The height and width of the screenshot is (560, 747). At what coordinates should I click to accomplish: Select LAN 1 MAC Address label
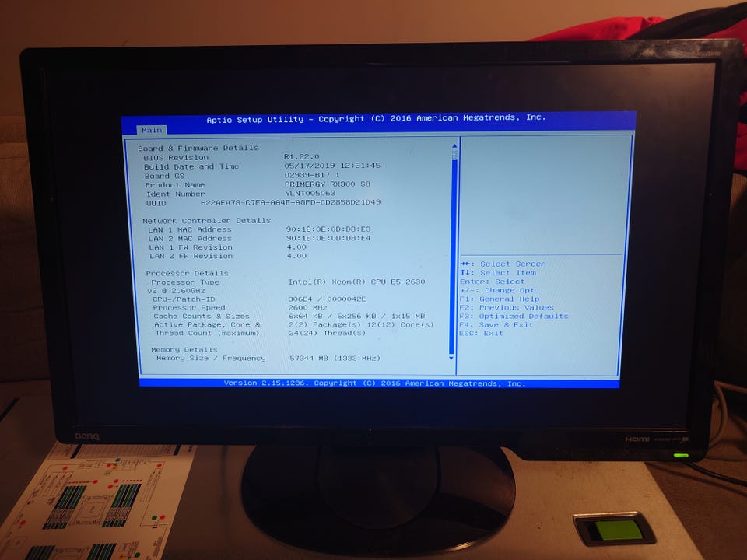(x=190, y=229)
